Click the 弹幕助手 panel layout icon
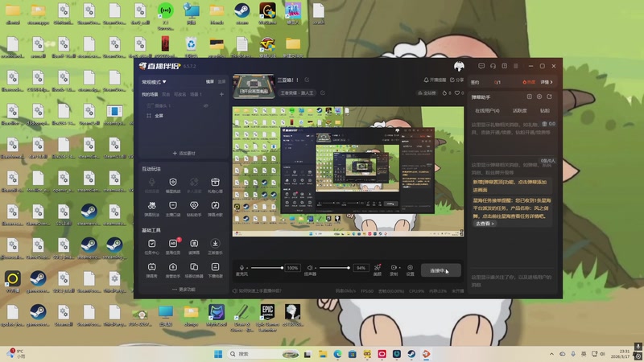This screenshot has width=644, height=362. tap(530, 97)
